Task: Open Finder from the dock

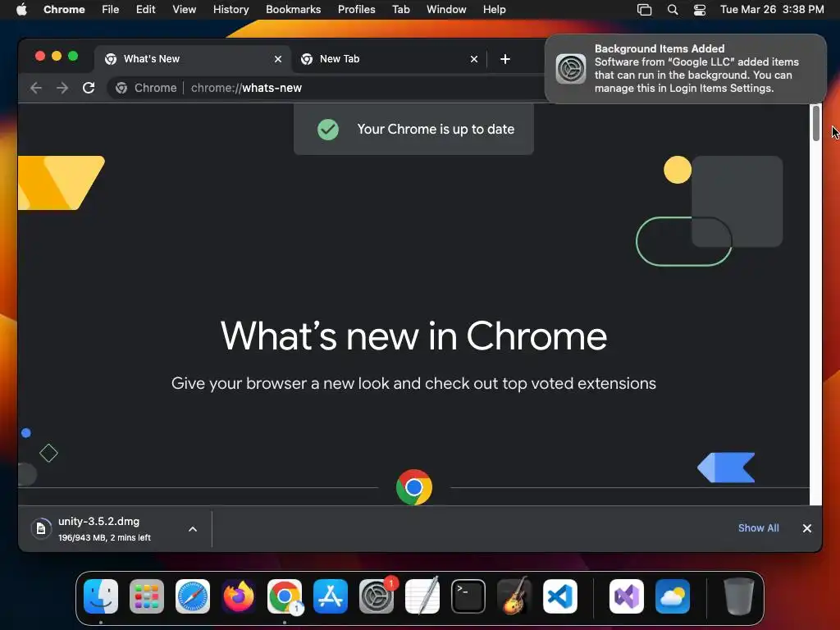Action: [101, 596]
